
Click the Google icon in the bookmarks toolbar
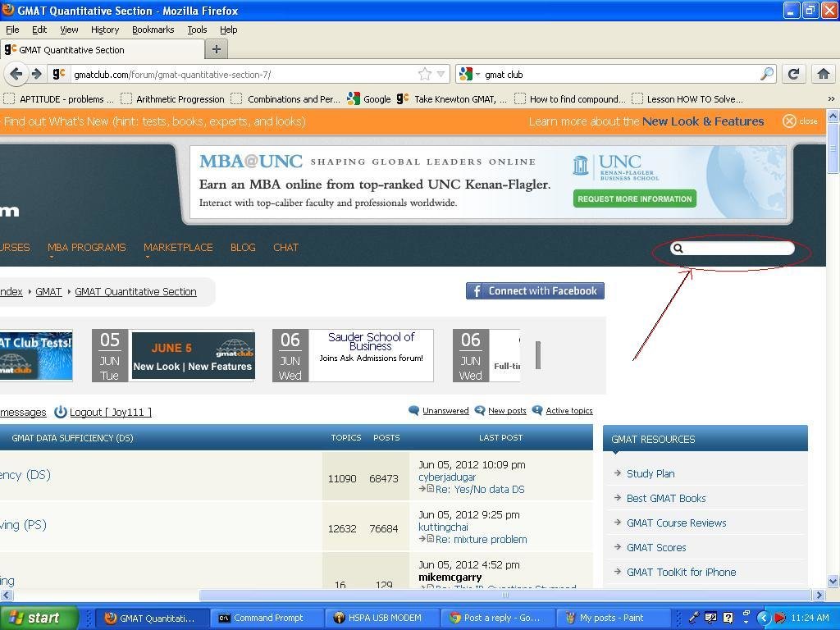353,98
